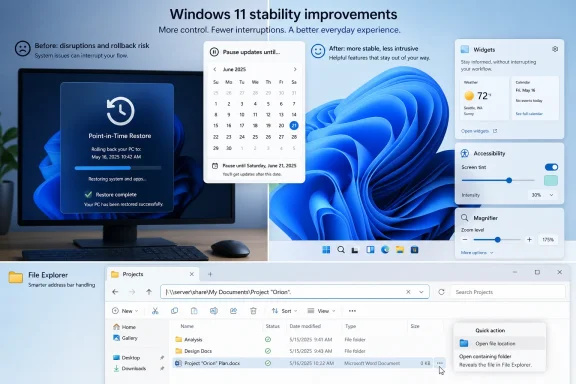Increase Magnifier zoom with plus button
Image resolution: width=576 pixels, height=384 pixels.
[x=529, y=240]
